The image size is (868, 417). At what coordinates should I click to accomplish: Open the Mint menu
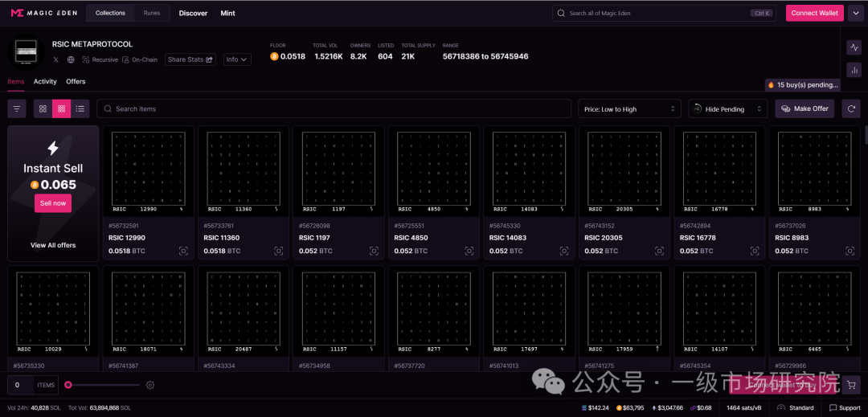click(227, 13)
